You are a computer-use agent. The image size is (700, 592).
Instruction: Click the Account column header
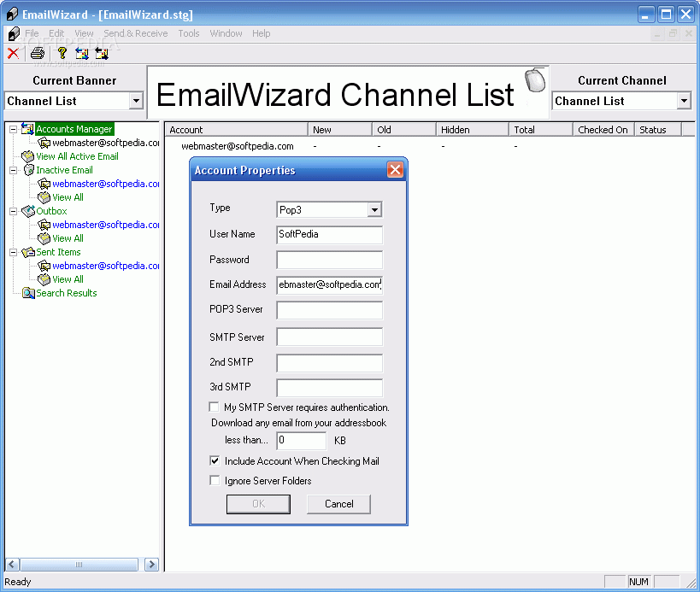(237, 129)
